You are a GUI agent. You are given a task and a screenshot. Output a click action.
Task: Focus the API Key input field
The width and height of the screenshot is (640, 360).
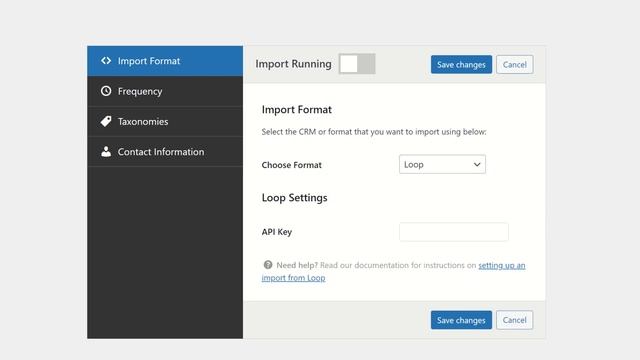click(454, 232)
